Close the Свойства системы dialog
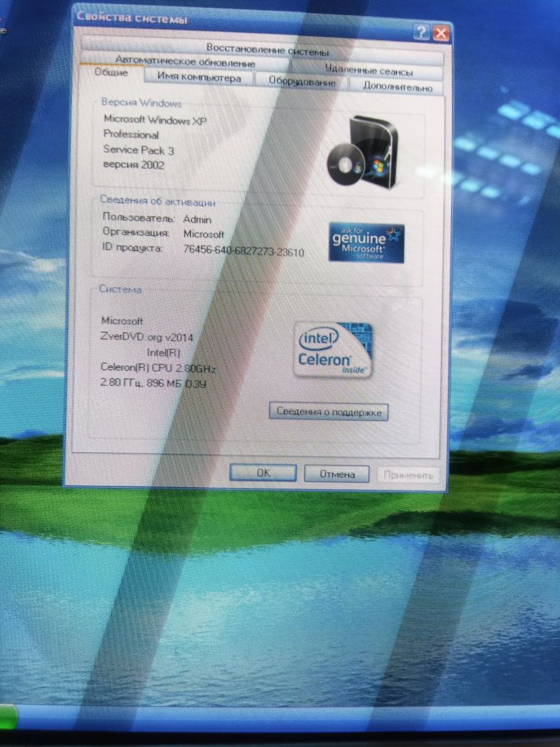Image resolution: width=560 pixels, height=747 pixels. [x=441, y=33]
